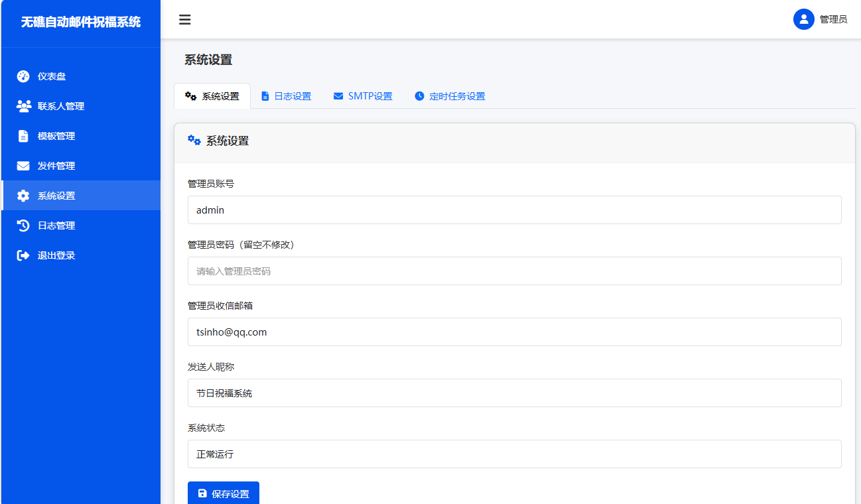The image size is (861, 504).
Task: Click the hamburger menu icon
Action: [184, 20]
